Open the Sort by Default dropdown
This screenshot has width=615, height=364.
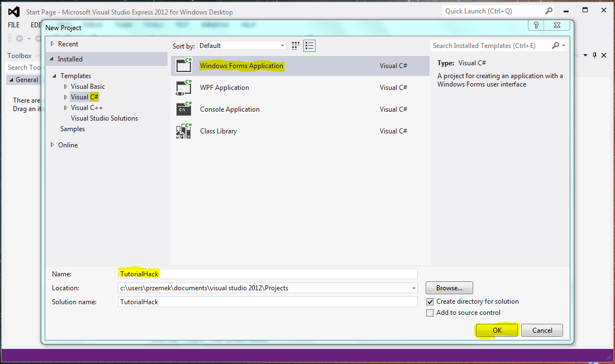[x=242, y=45]
